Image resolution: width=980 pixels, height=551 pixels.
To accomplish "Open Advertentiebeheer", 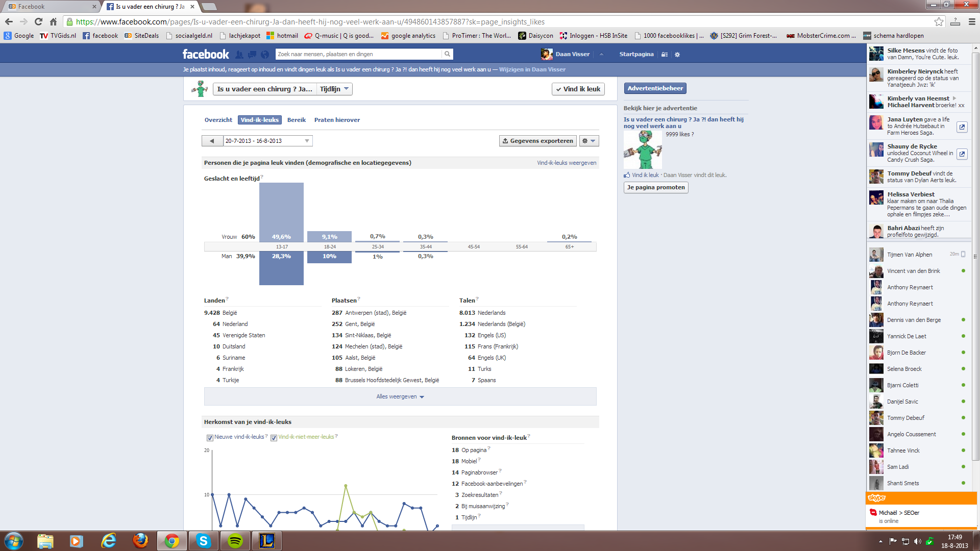I will (655, 88).
